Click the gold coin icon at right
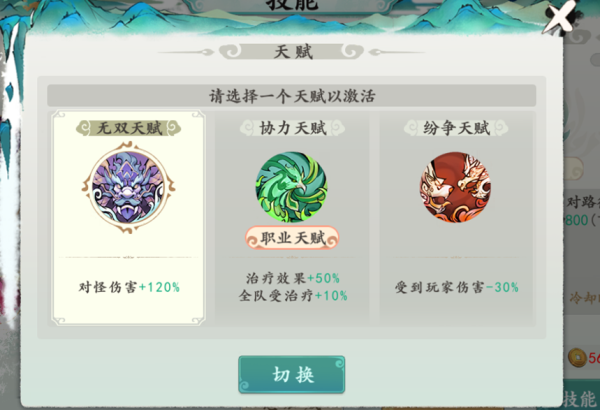Viewport: 600px width, 410px height. tap(577, 358)
